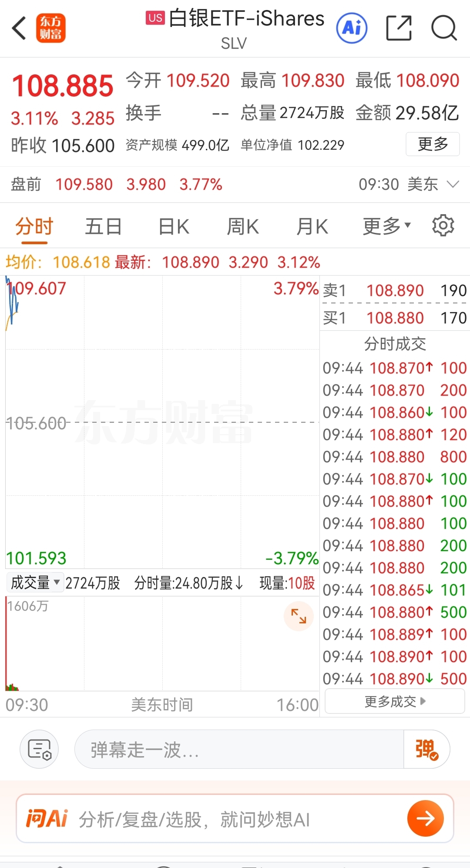
Task: Open the comment list settings icon
Action: 39,749
